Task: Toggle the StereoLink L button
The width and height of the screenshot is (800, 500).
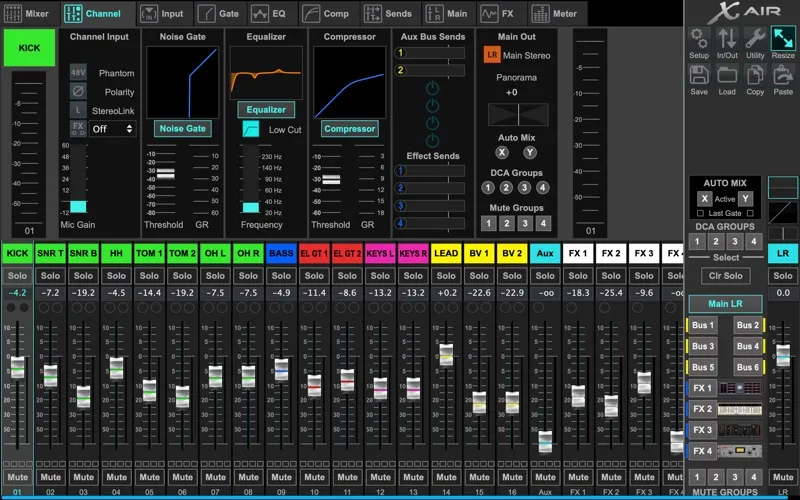Action: pyautogui.click(x=78, y=110)
